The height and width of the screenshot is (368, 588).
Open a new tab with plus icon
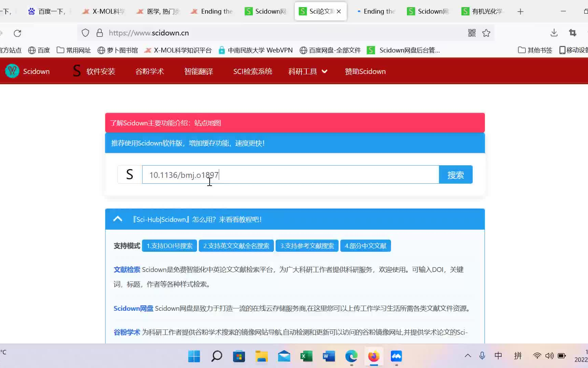(x=520, y=12)
